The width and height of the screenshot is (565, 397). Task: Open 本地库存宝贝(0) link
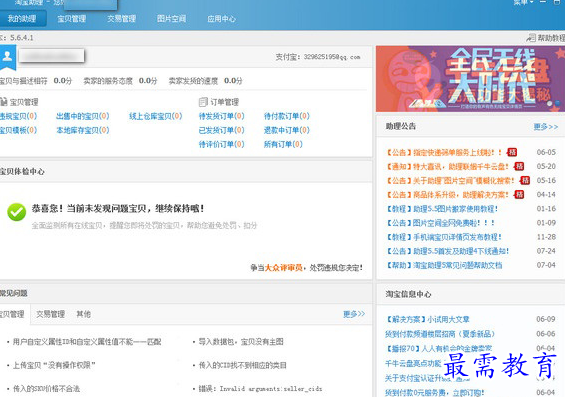point(83,130)
